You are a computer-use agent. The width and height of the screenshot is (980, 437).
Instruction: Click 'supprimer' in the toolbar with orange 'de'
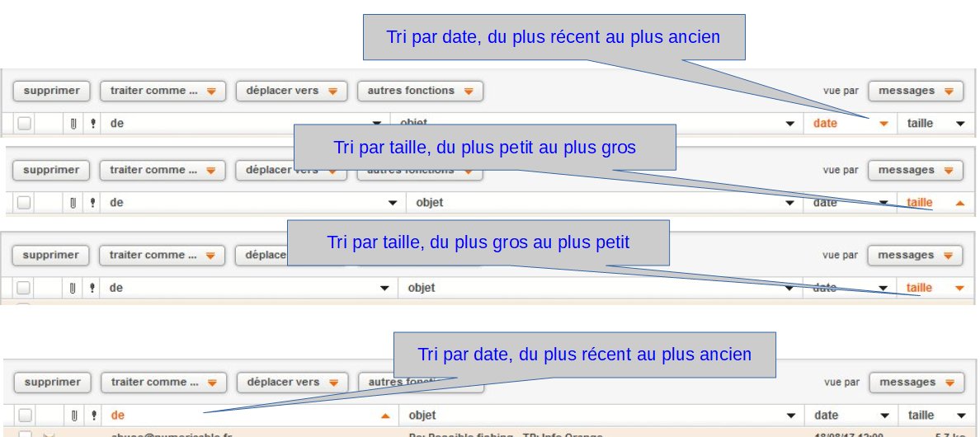click(x=53, y=383)
